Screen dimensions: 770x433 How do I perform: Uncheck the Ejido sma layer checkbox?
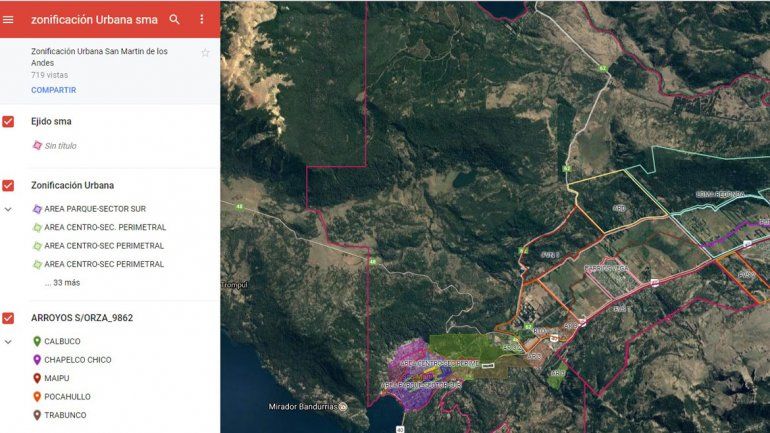tap(9, 122)
